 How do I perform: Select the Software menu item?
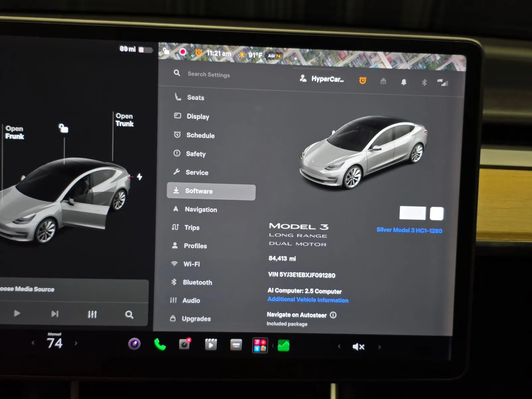click(x=211, y=191)
